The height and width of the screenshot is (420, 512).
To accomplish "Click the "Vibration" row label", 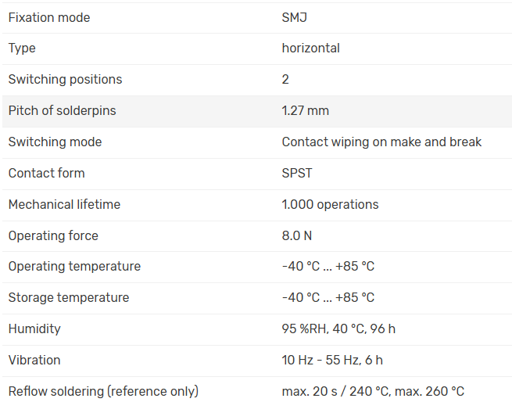I will (34, 360).
